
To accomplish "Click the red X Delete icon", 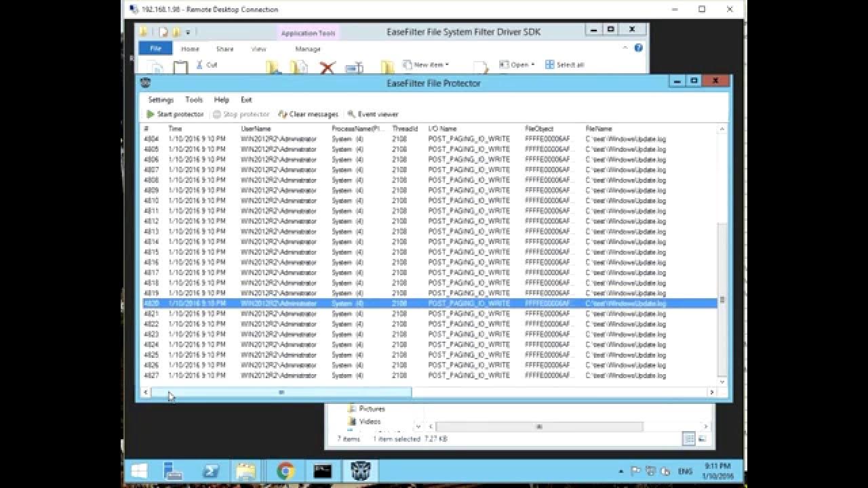I will 328,67.
